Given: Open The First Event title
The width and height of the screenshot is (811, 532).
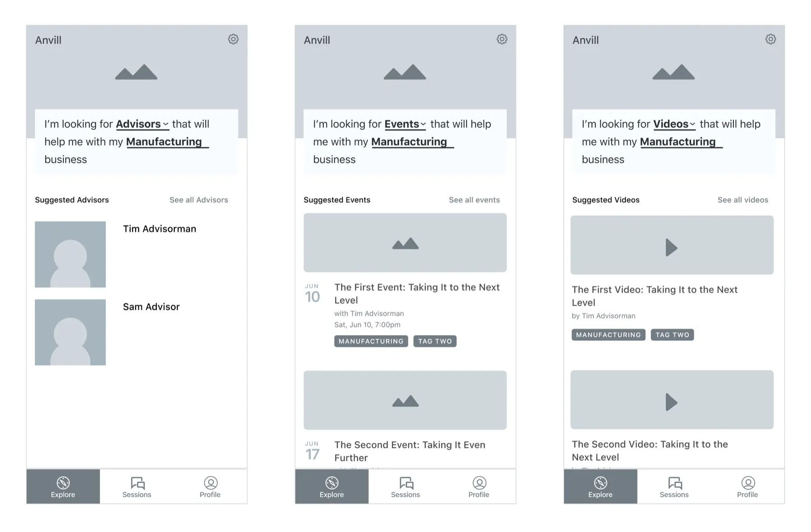Looking at the screenshot, I should (x=417, y=294).
